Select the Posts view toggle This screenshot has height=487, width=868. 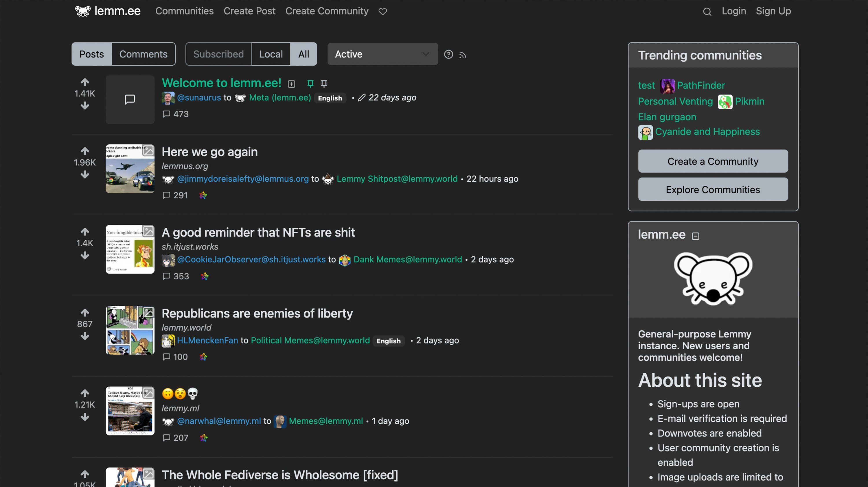pyautogui.click(x=92, y=54)
